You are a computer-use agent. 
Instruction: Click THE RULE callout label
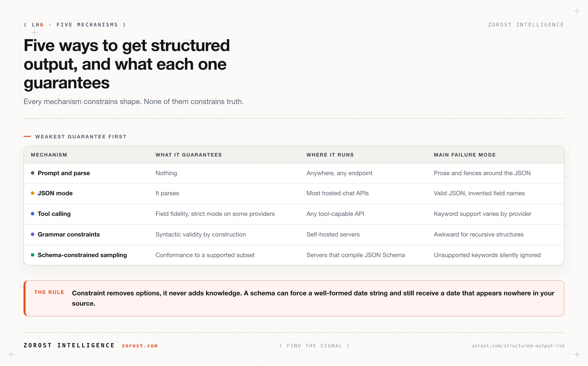49,292
